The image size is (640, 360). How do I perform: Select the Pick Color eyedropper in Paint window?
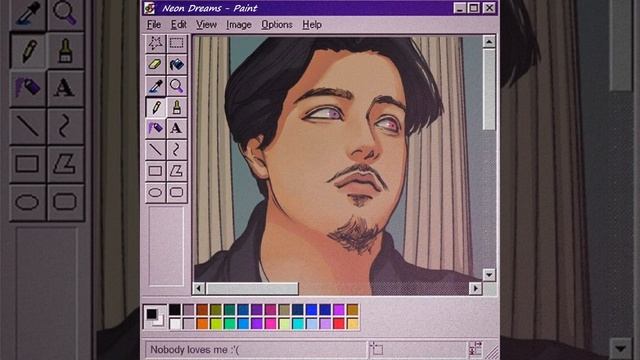tap(156, 86)
